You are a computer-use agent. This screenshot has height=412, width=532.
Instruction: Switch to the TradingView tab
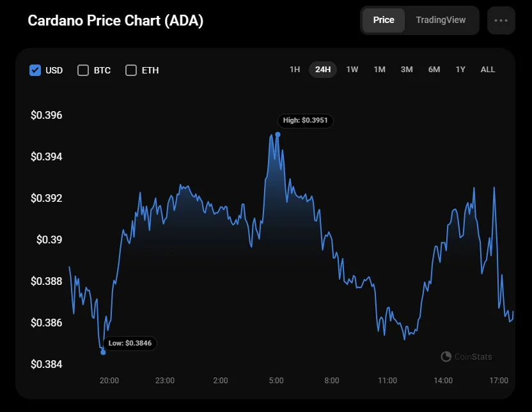(x=441, y=20)
